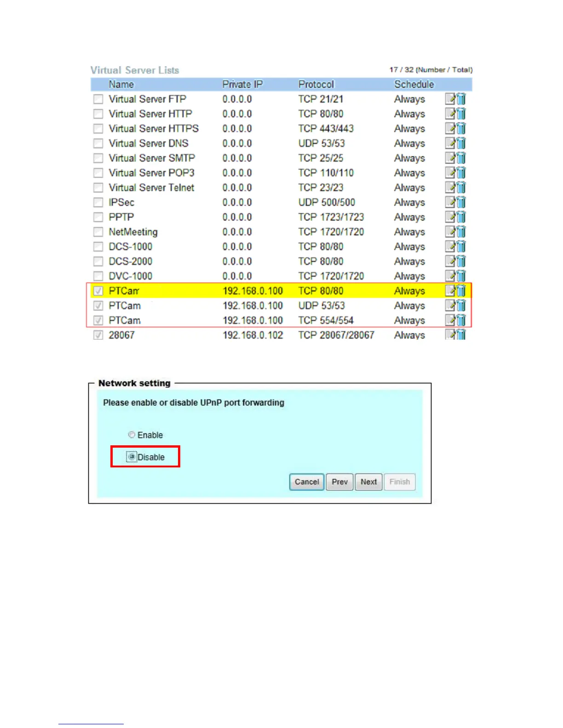The height and width of the screenshot is (728, 563).
Task: Click the Private IP column header
Action: tap(242, 84)
